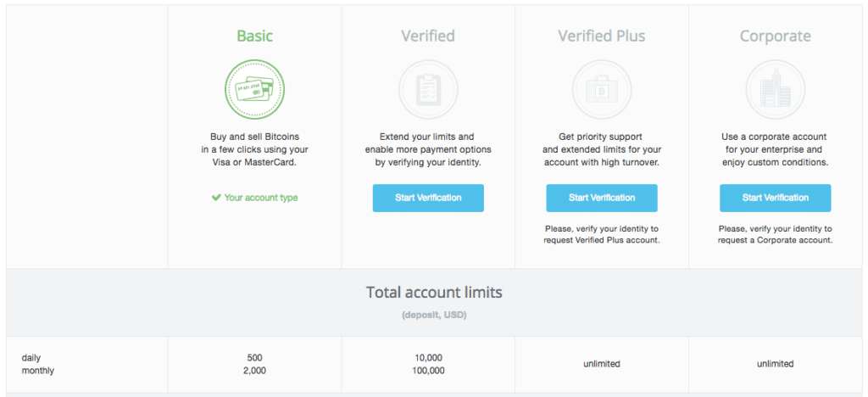The image size is (868, 397).
Task: Click the Your account type label
Action: coord(261,198)
